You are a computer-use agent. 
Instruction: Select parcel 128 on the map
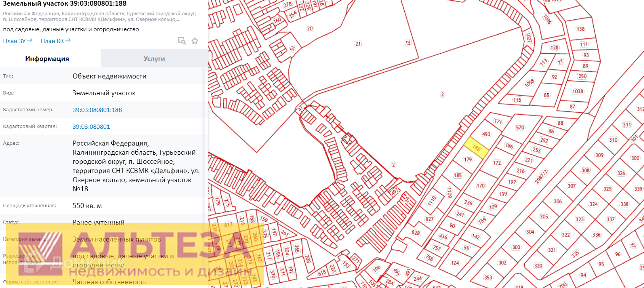point(554,48)
